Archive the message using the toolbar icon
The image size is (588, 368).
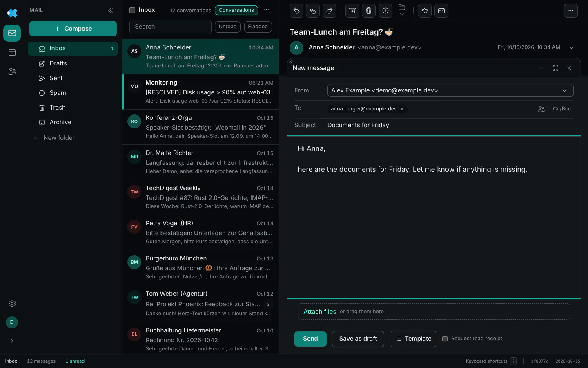coord(352,11)
